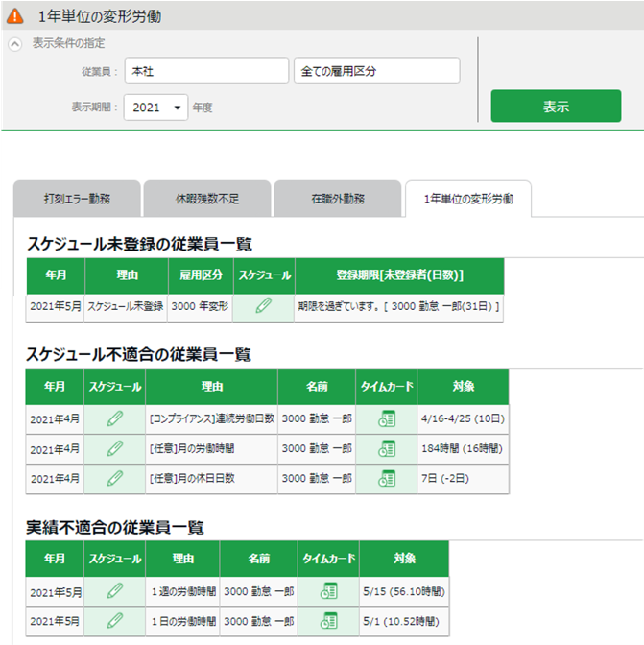Open the 2021 年度 year dropdown

pyautogui.click(x=155, y=107)
